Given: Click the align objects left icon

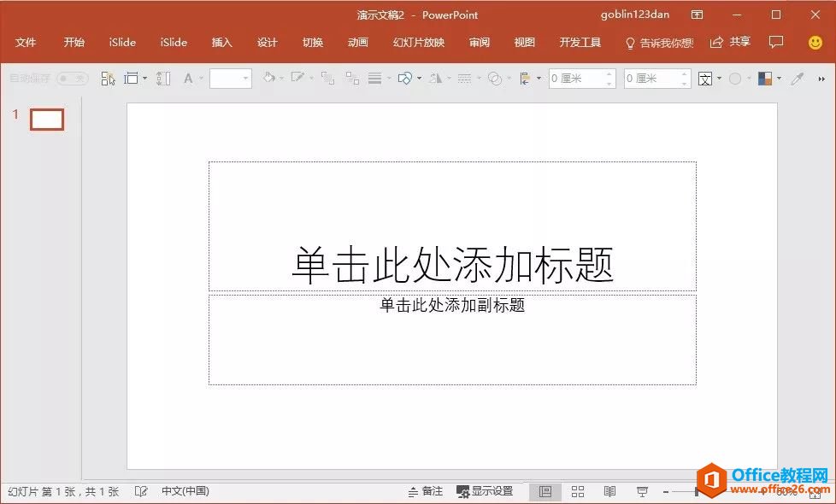Looking at the screenshot, I should pyautogui.click(x=525, y=79).
